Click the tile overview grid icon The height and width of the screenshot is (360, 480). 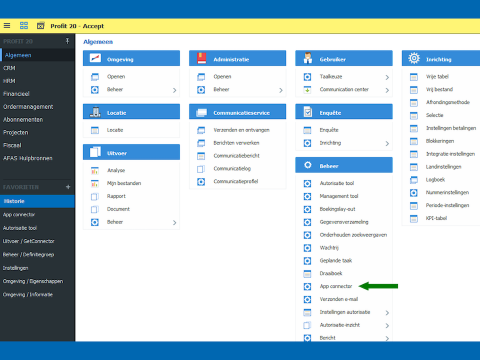pyautogui.click(x=24, y=25)
